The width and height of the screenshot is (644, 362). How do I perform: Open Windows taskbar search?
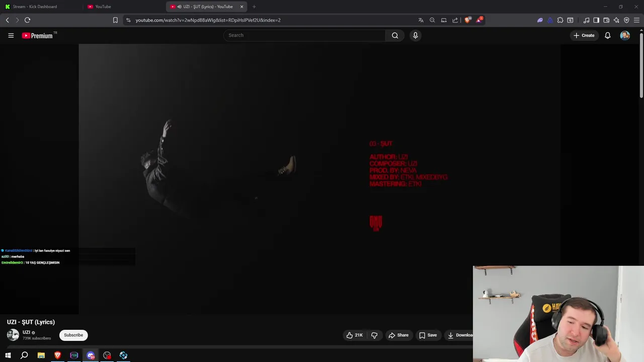(x=24, y=355)
